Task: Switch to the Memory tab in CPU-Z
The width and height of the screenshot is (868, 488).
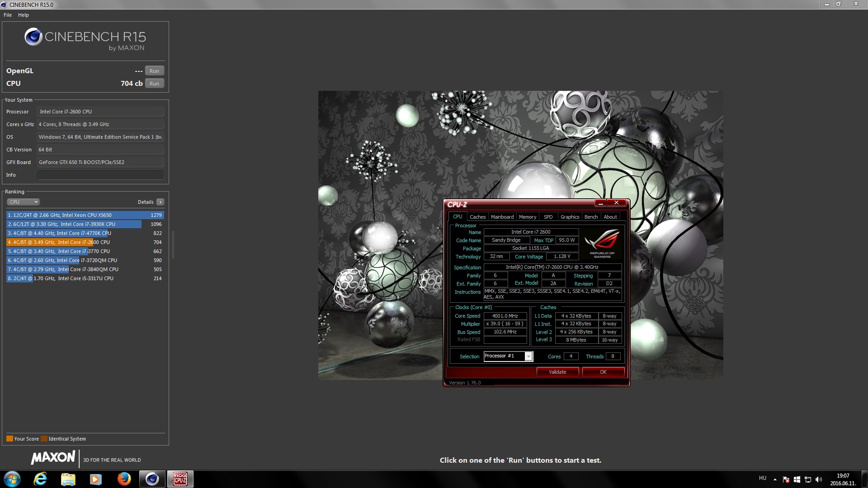Action: coord(527,217)
